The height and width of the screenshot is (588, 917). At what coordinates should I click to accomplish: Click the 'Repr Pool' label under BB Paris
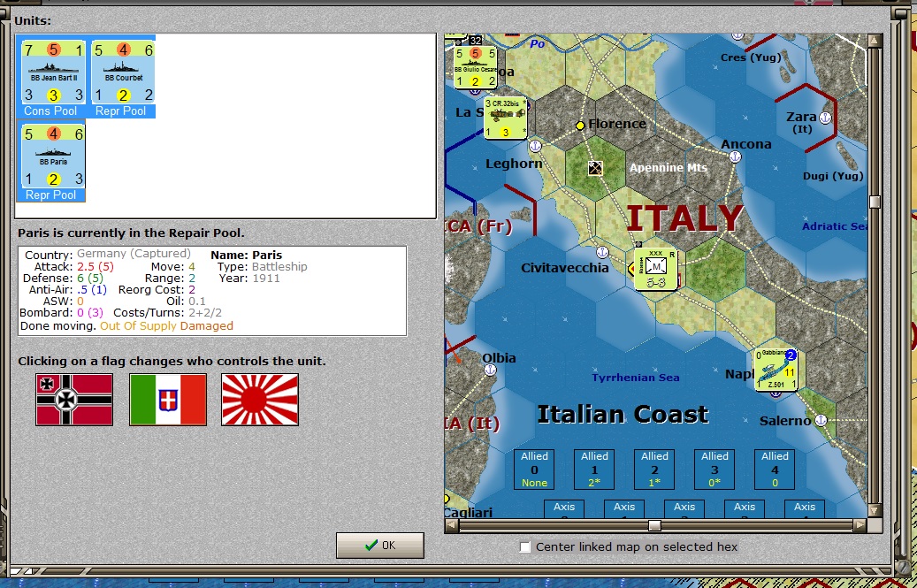(51, 195)
